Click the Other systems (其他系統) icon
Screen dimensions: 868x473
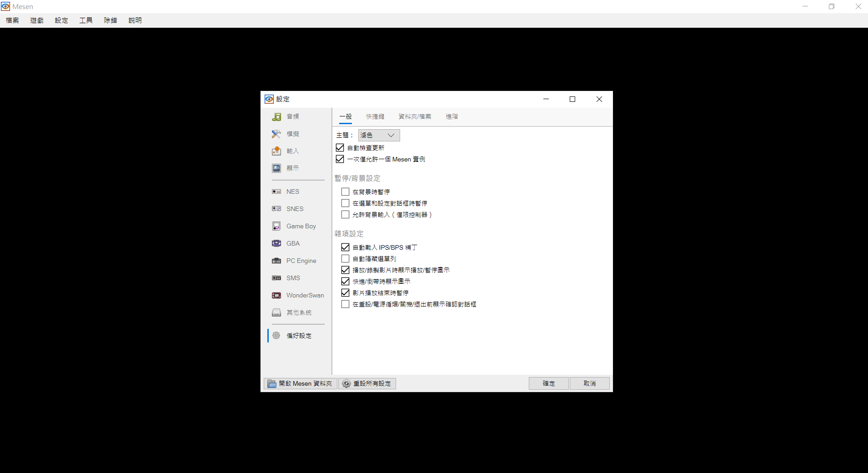pyautogui.click(x=276, y=312)
